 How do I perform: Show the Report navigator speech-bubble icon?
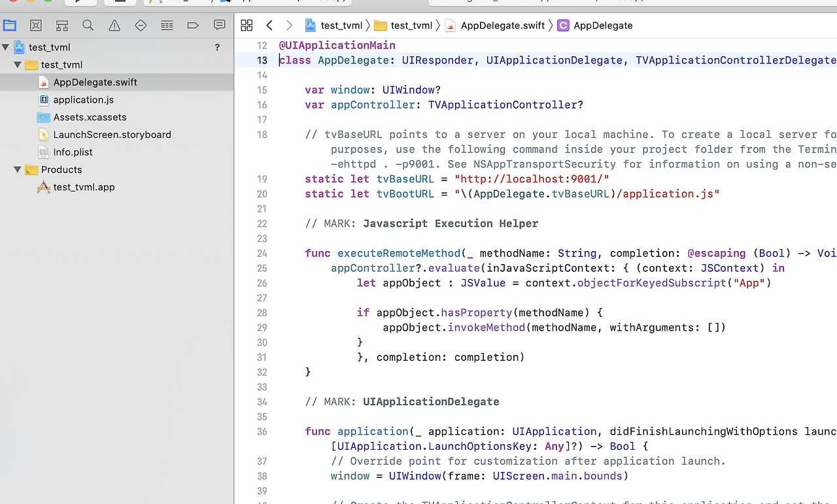219,25
